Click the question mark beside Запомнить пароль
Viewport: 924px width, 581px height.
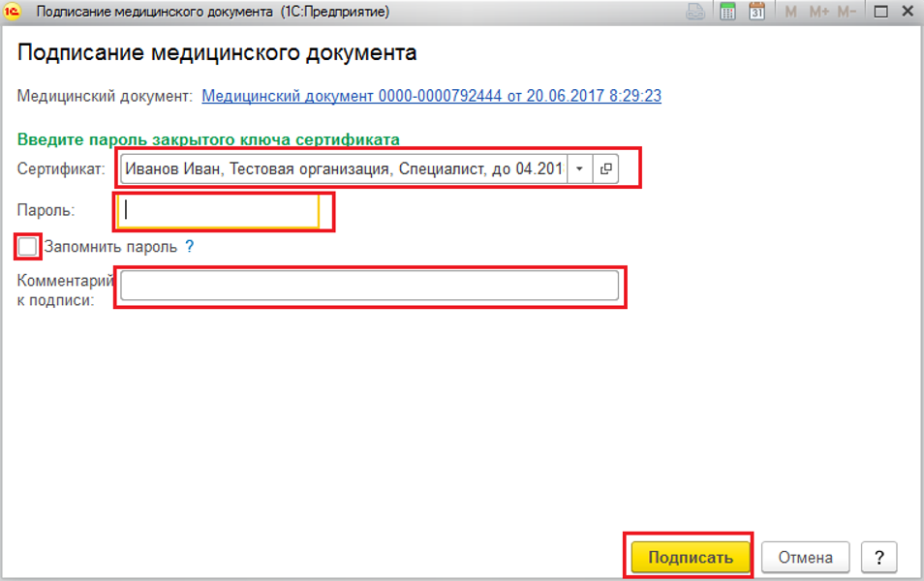(190, 247)
